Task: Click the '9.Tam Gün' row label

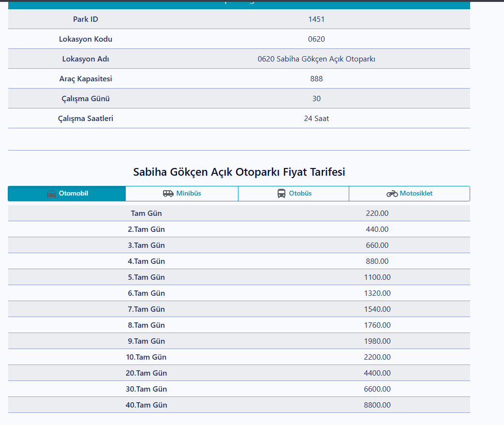Action: coord(146,341)
